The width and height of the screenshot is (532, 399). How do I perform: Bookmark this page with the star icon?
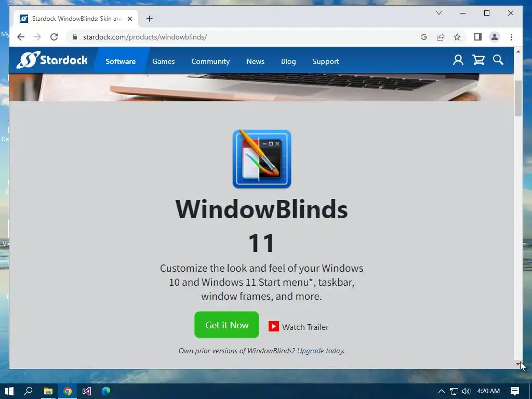pyautogui.click(x=457, y=37)
